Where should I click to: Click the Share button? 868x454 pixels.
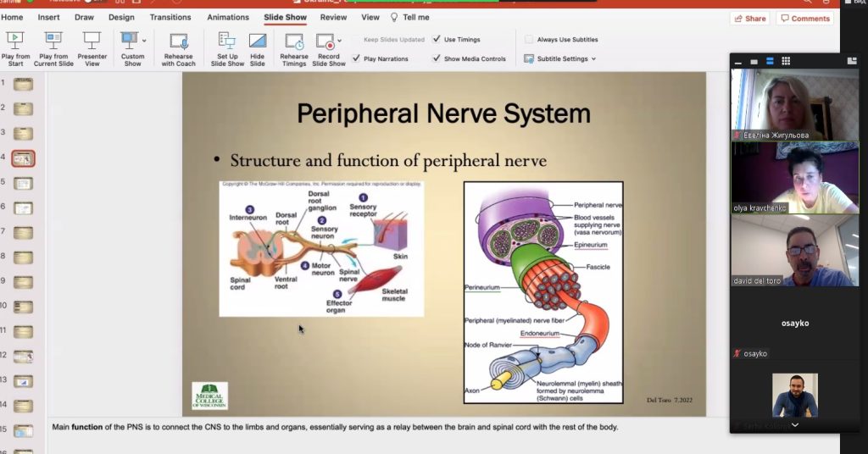click(749, 18)
